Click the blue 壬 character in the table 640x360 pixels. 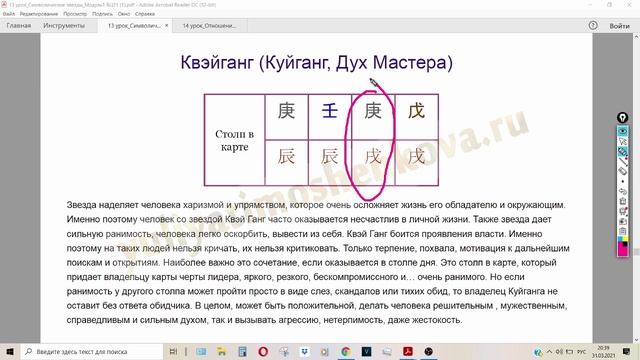click(330, 111)
